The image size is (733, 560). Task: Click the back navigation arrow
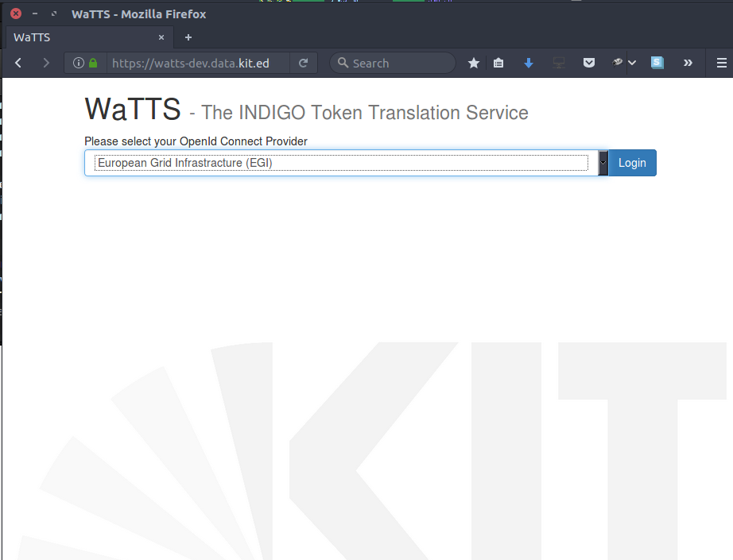click(18, 63)
